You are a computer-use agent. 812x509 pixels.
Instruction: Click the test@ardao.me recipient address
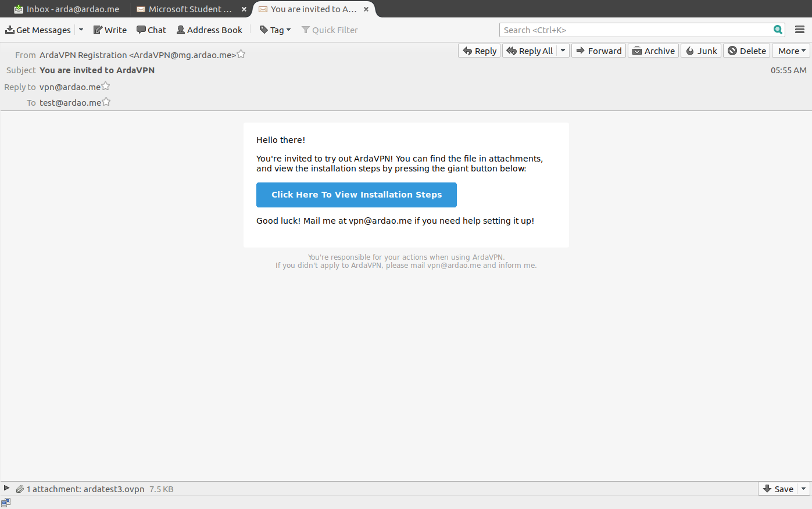[70, 102]
